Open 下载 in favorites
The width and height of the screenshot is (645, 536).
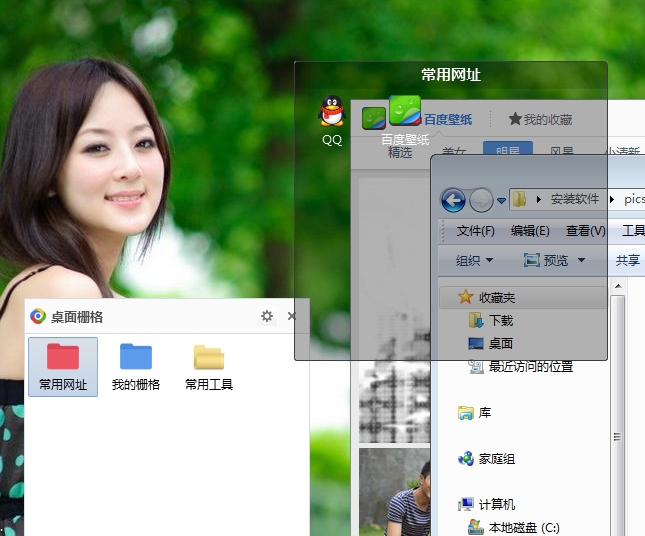point(501,320)
